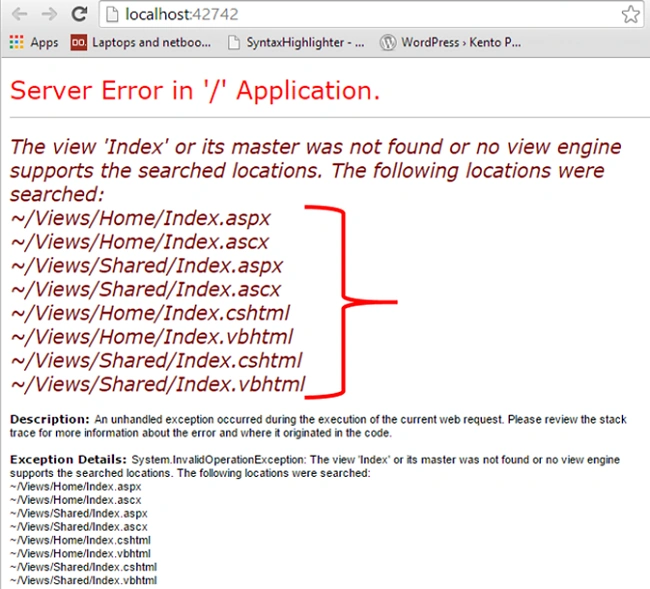Click the small ~/Views/Shared/Index.ascx line

79,527
